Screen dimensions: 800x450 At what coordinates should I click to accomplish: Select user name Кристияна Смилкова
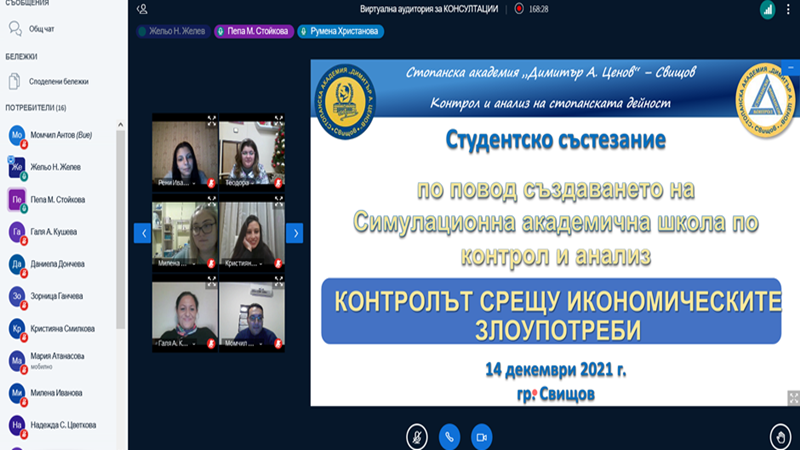[x=62, y=329]
